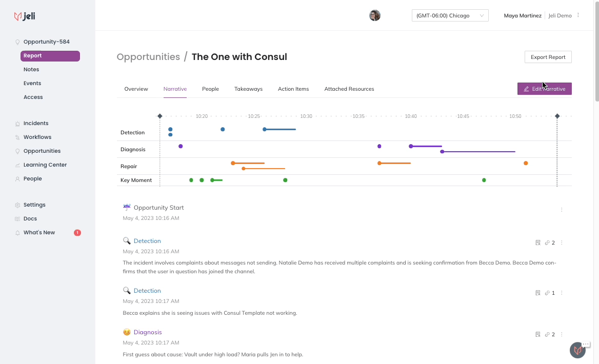Open the Opportunities breadcrumb link
This screenshot has width=599, height=364.
click(148, 56)
